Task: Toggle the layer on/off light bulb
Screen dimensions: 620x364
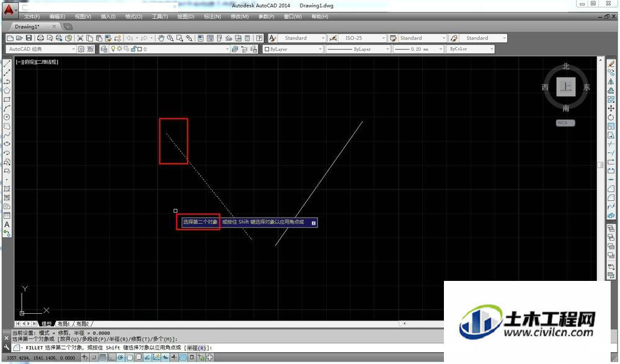Action: pos(113,49)
